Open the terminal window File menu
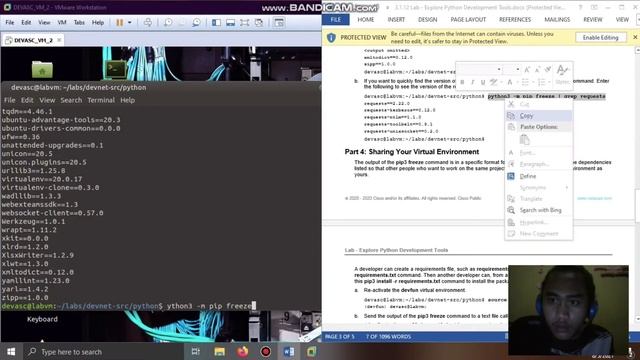The width and height of the screenshot is (640, 360). pyautogui.click(x=9, y=100)
